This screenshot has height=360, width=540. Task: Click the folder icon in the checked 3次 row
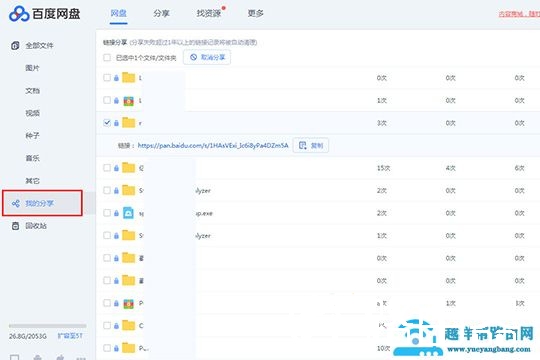(x=128, y=123)
